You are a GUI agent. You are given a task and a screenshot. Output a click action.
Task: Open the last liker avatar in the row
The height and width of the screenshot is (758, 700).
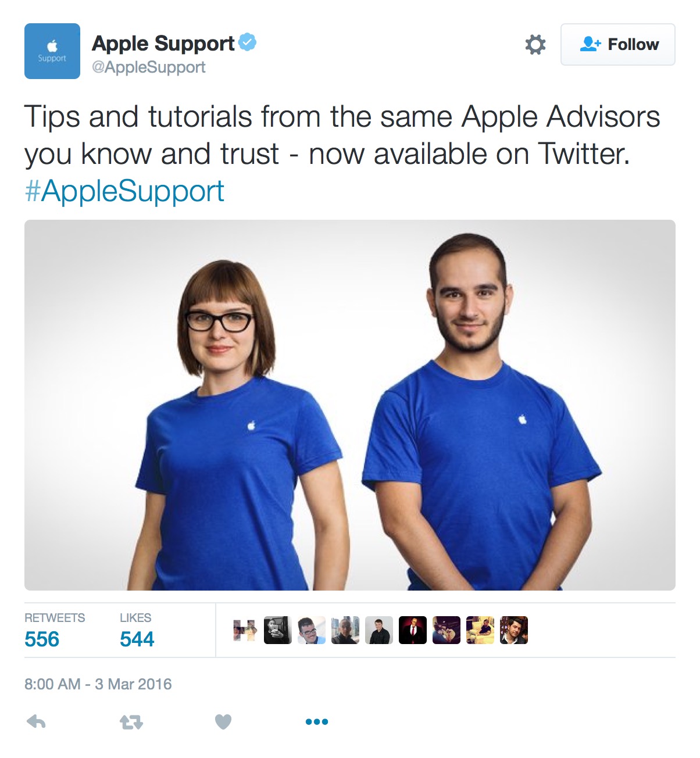[514, 630]
